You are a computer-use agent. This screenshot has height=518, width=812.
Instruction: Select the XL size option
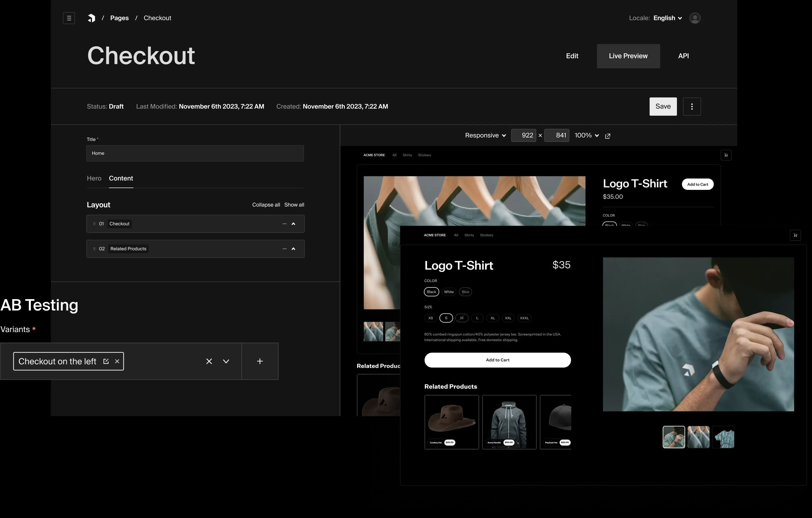(x=492, y=318)
